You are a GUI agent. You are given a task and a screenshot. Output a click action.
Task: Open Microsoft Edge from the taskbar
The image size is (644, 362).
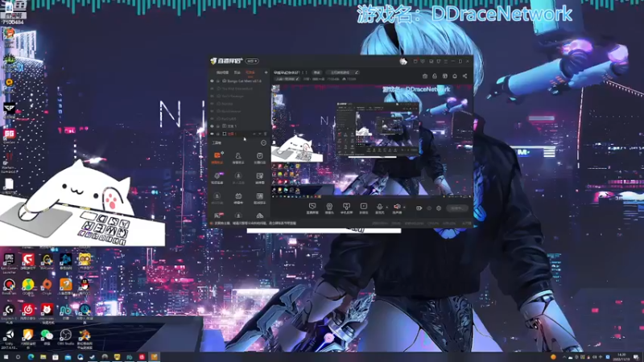tap(31, 357)
